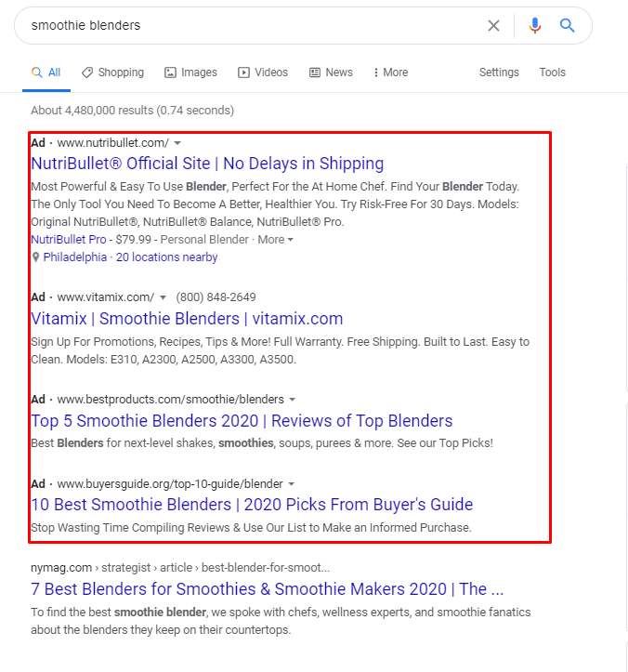
Task: Expand the More search categories menu
Action: pos(390,72)
